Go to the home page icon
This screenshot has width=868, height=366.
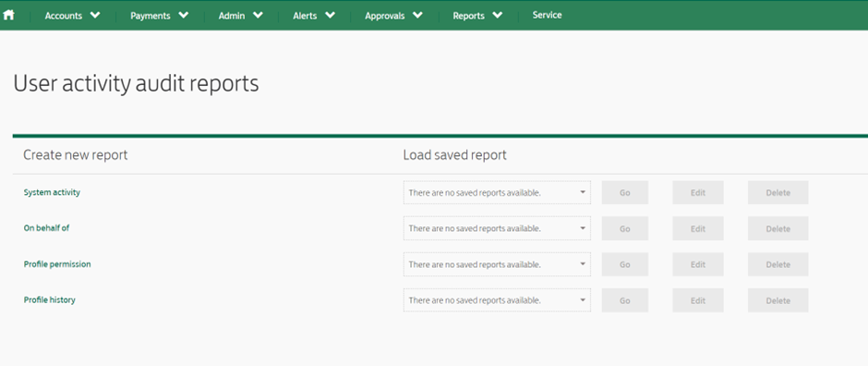coord(8,16)
